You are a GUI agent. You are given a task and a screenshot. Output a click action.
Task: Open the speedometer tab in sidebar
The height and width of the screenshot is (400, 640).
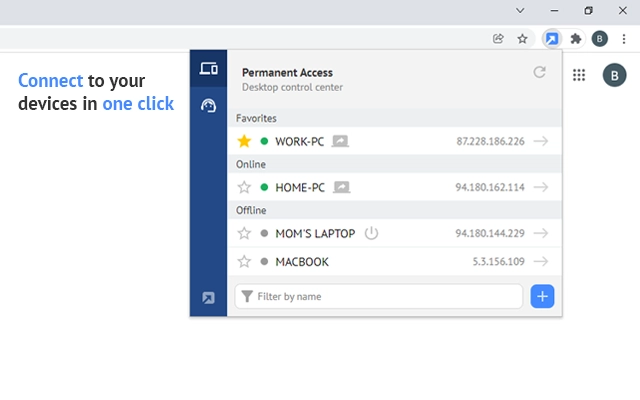208,105
